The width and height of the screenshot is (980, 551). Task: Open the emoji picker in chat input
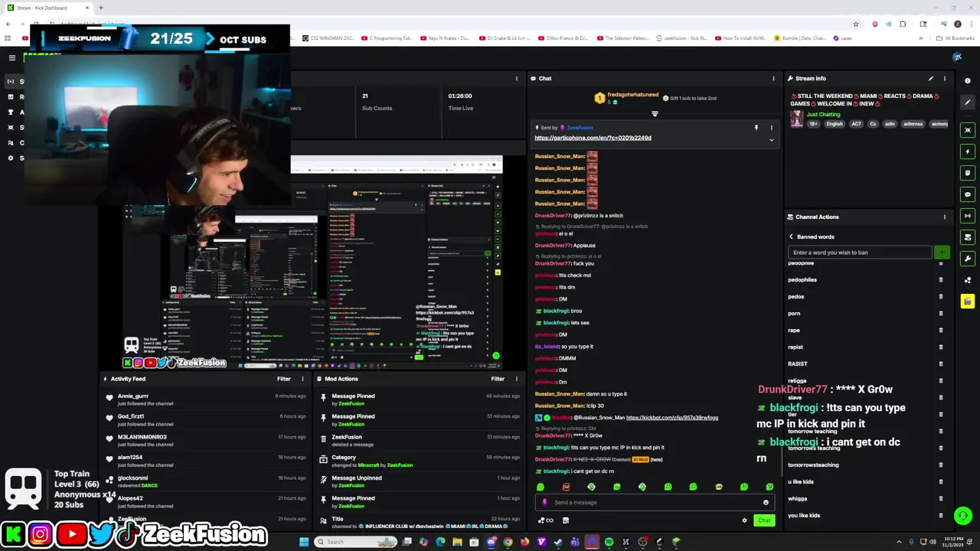click(x=766, y=503)
